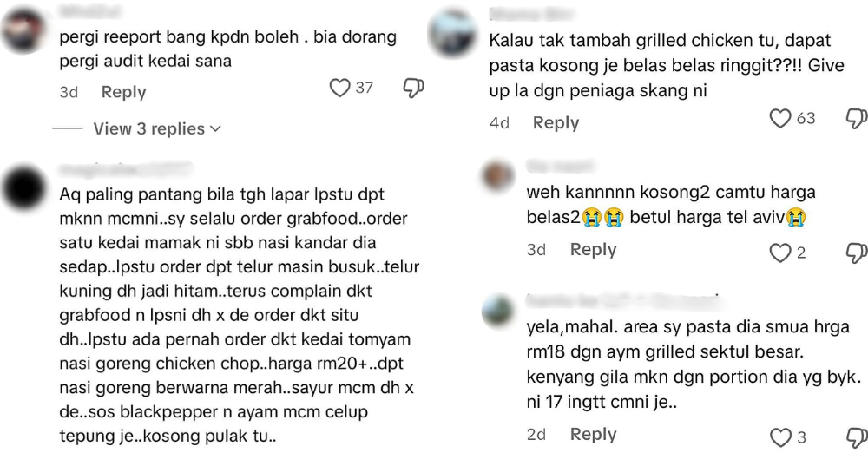Click the chevron next to View 3 replies
Viewport: 868px width, 453px height.
[216, 129]
